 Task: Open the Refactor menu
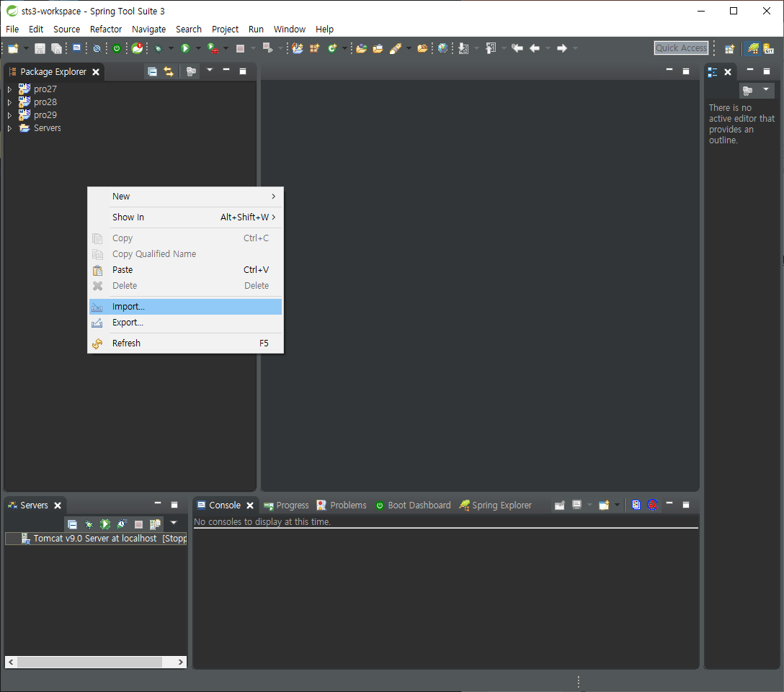point(105,30)
